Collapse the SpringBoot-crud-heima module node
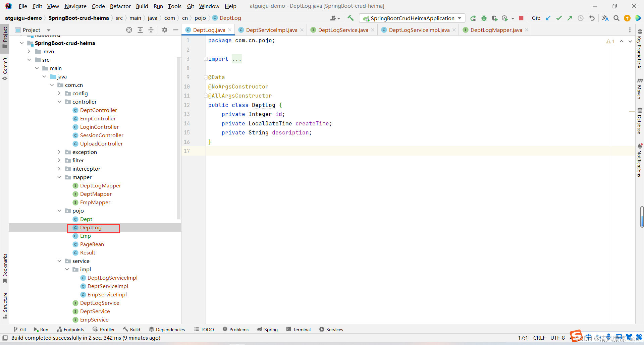Image resolution: width=644 pixels, height=345 pixels. 22,43
